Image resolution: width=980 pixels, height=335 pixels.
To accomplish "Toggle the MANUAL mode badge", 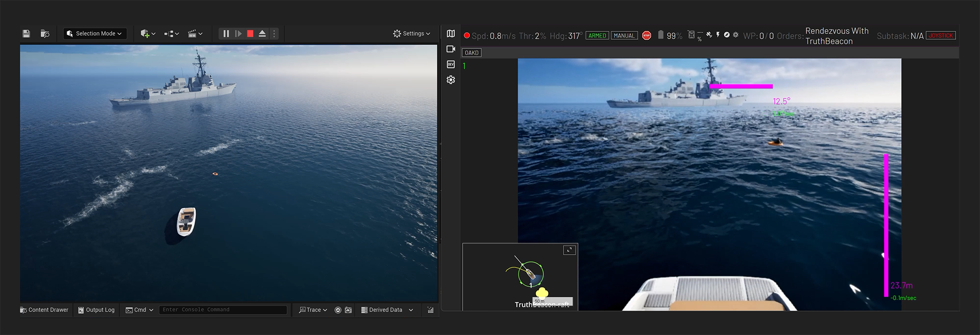I will [x=624, y=36].
